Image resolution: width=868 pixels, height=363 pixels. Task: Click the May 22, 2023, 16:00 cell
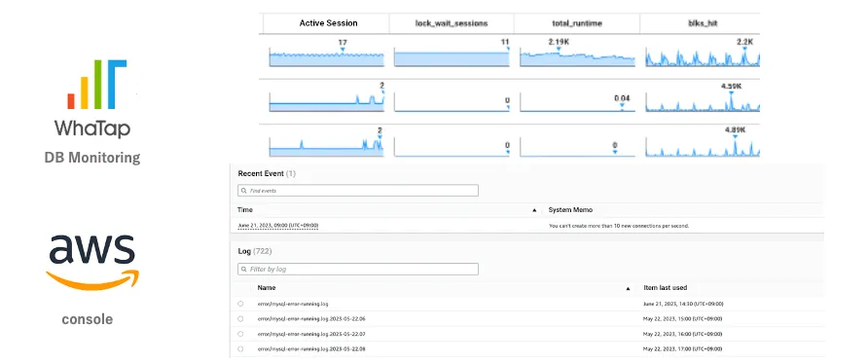(x=682, y=334)
